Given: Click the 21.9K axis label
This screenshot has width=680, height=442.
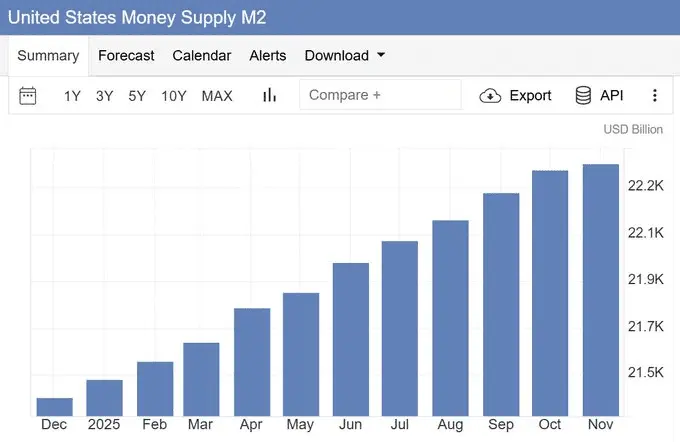Looking at the screenshot, I should tap(646, 279).
